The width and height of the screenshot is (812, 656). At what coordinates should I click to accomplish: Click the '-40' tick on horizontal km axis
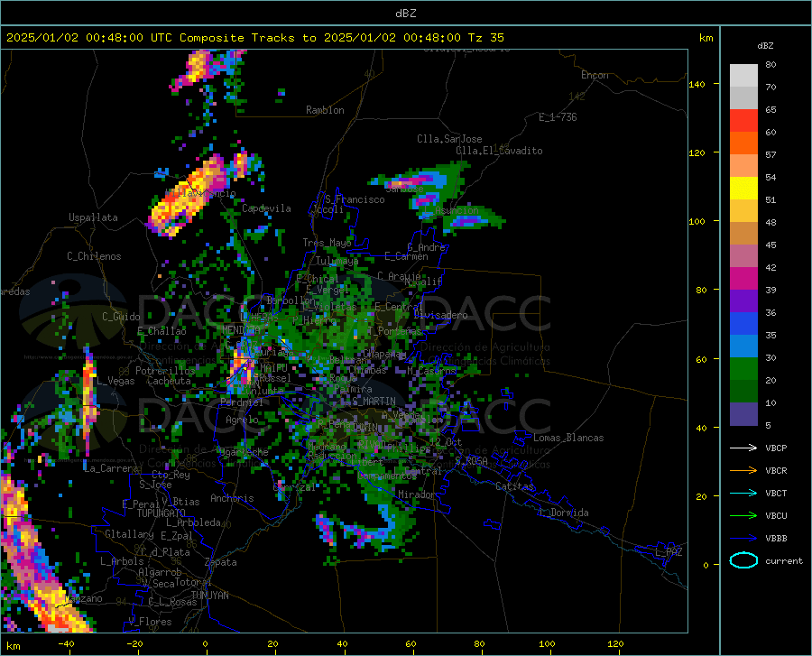click(66, 644)
